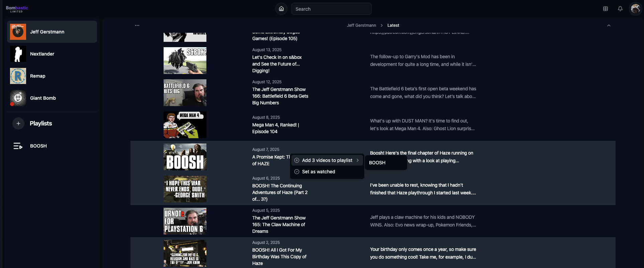Open the grid layout icon
644x268 pixels.
(x=606, y=9)
